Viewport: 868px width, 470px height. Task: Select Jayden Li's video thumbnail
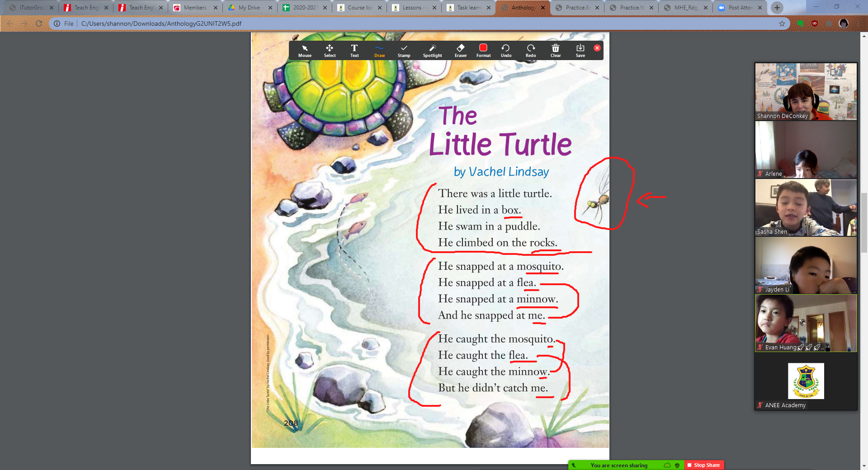point(806,265)
